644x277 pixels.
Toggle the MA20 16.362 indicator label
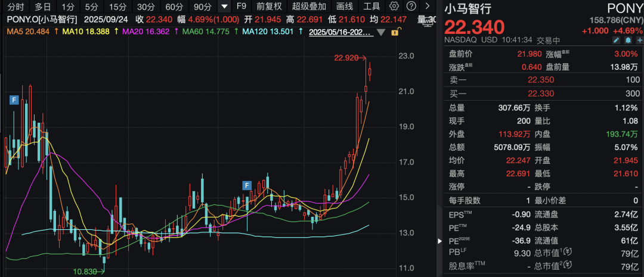coord(146,32)
